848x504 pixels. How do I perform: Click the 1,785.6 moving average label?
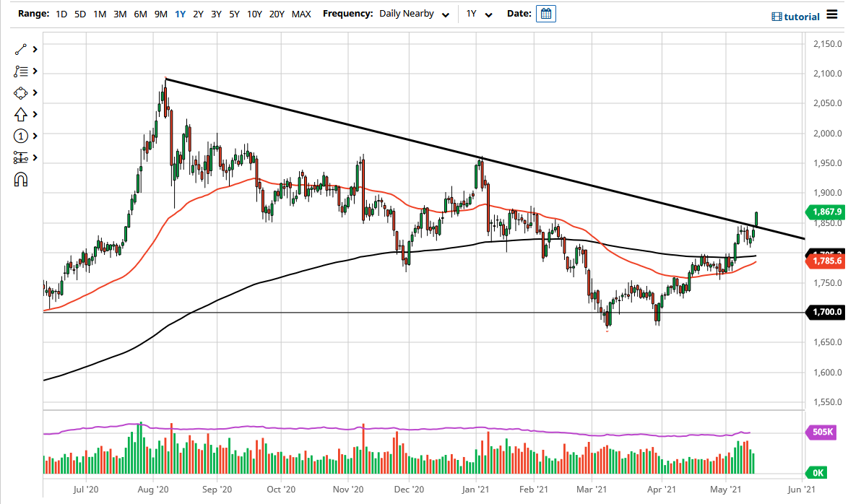(x=826, y=261)
